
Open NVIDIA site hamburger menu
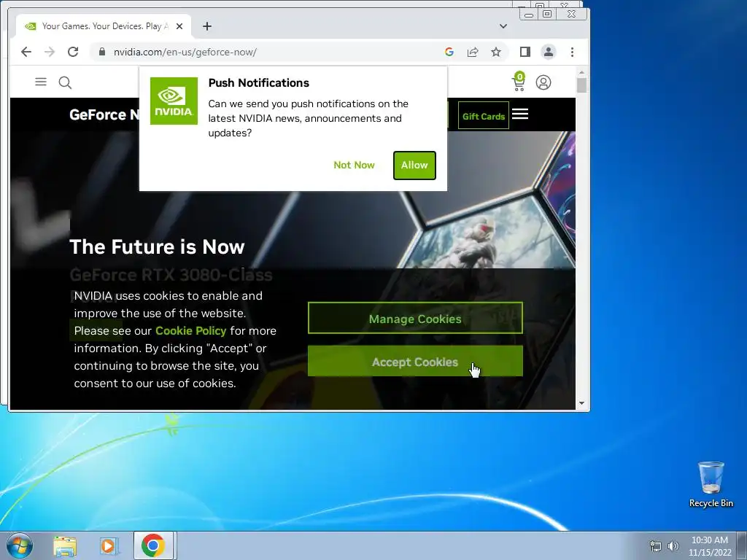[41, 82]
